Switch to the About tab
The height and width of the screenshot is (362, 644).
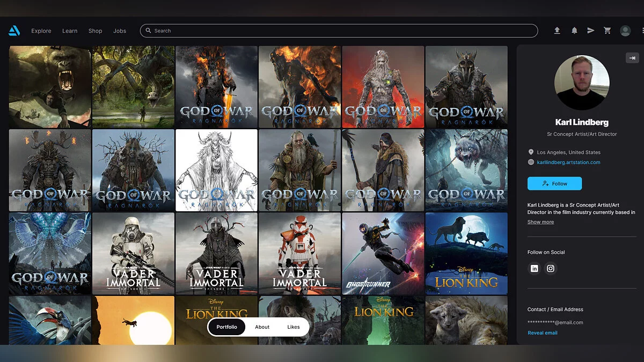click(262, 327)
